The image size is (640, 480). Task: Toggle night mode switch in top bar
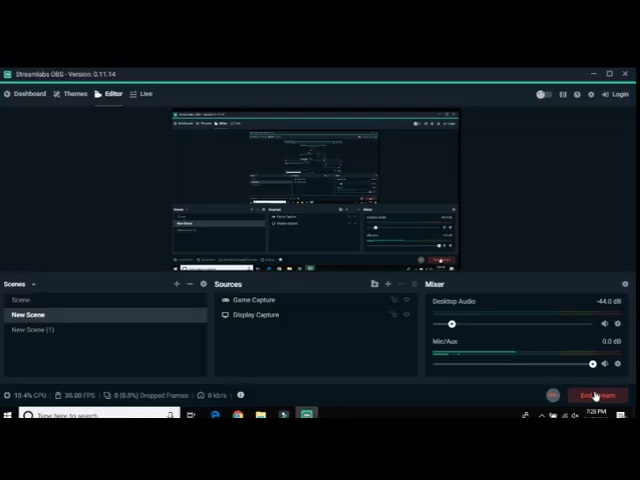tap(543, 94)
